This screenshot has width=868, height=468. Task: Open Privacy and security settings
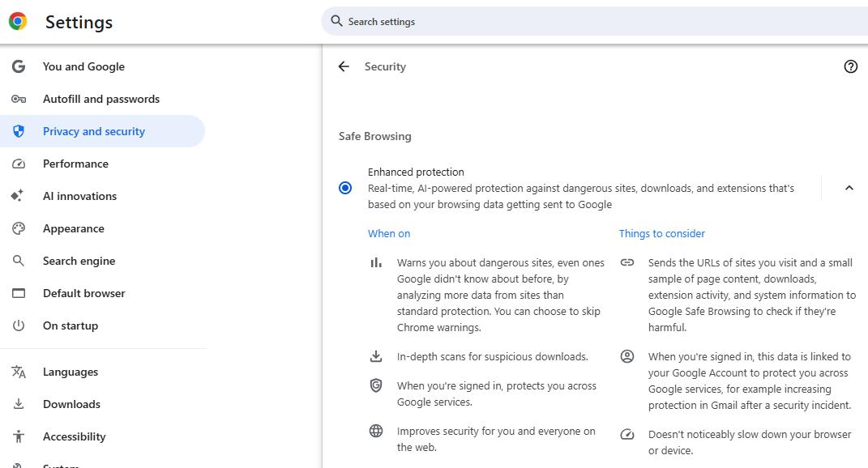click(102, 131)
